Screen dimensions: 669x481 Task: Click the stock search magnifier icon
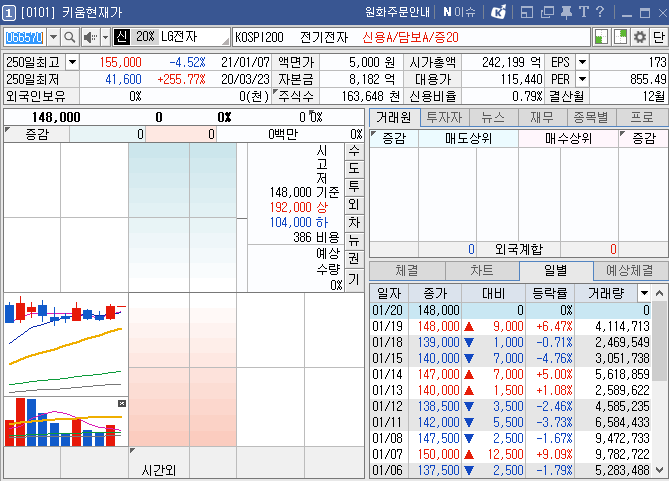coord(69,38)
